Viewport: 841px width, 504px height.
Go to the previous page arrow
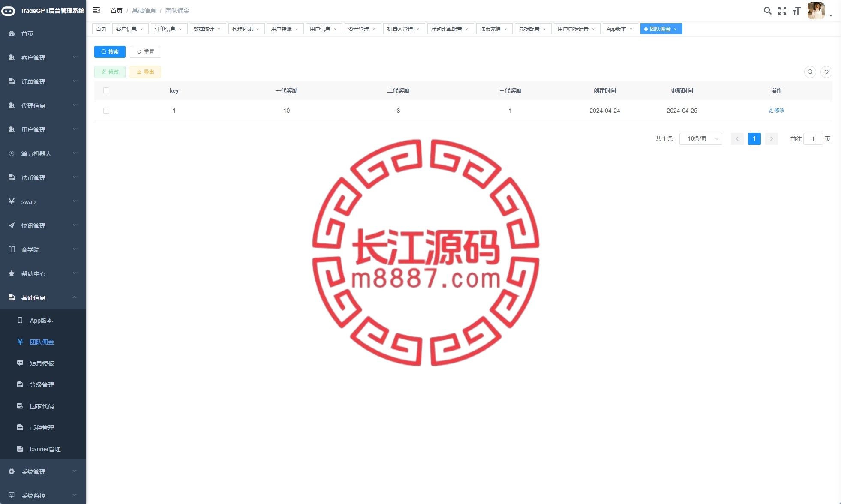click(737, 139)
